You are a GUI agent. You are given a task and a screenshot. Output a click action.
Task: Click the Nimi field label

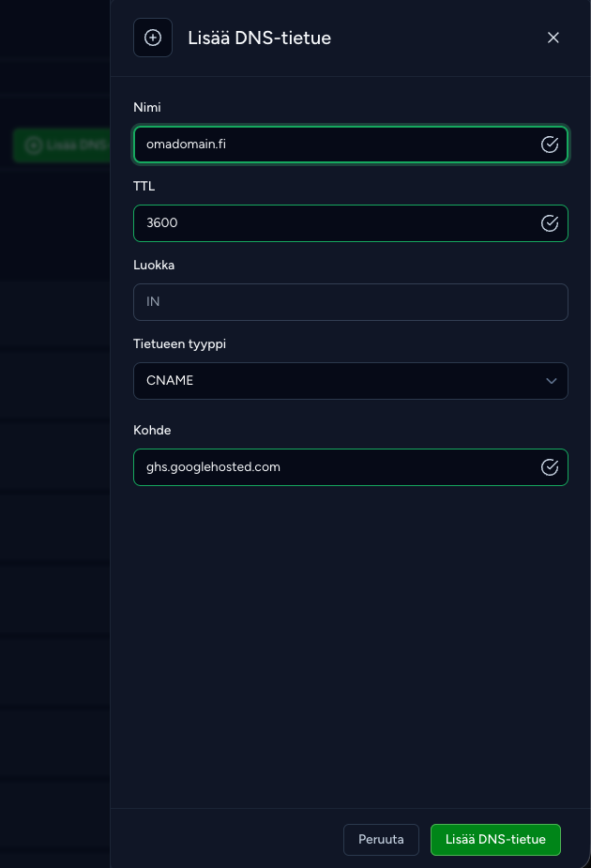click(147, 107)
